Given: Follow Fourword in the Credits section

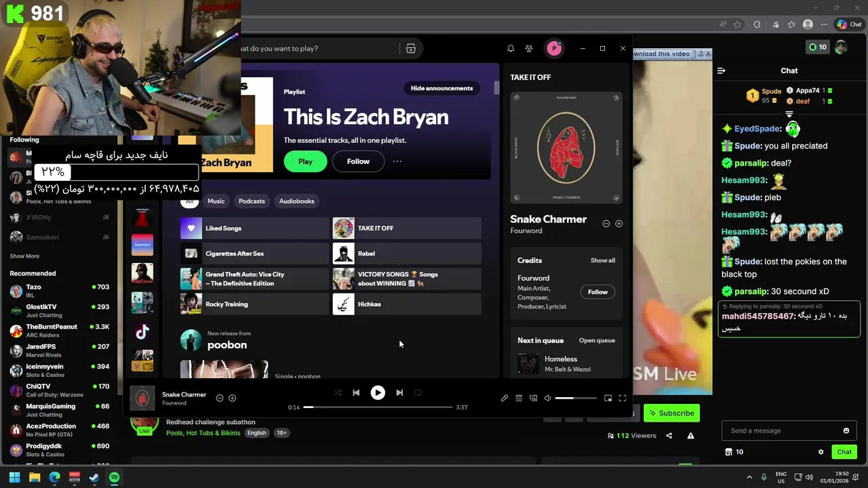Looking at the screenshot, I should 597,291.
